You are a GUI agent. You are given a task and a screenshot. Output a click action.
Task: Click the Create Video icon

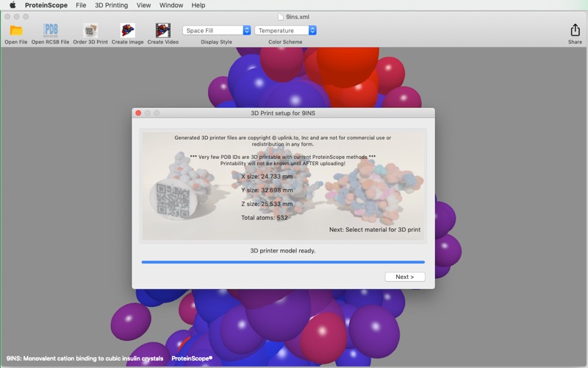163,30
